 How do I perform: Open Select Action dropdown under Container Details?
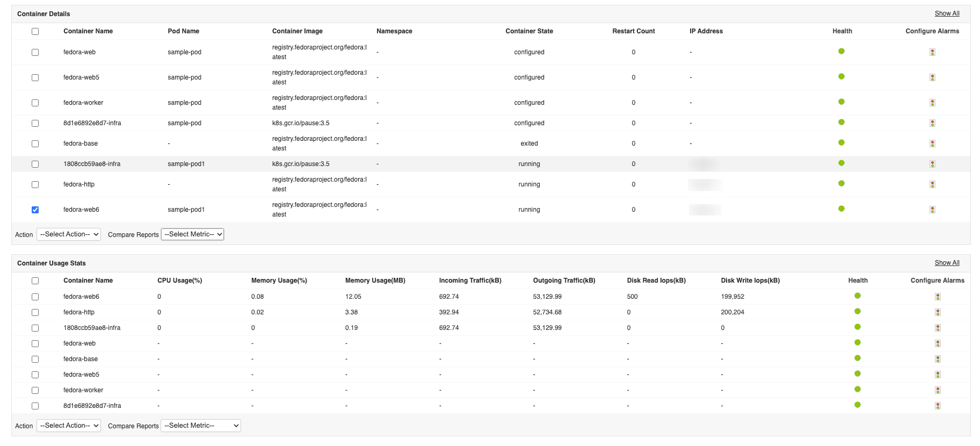(69, 234)
